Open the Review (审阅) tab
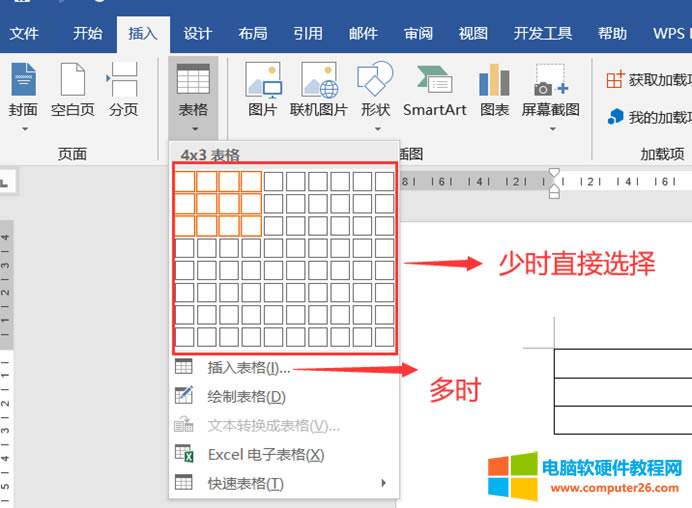Viewport: 692px width, 508px height. click(x=418, y=33)
